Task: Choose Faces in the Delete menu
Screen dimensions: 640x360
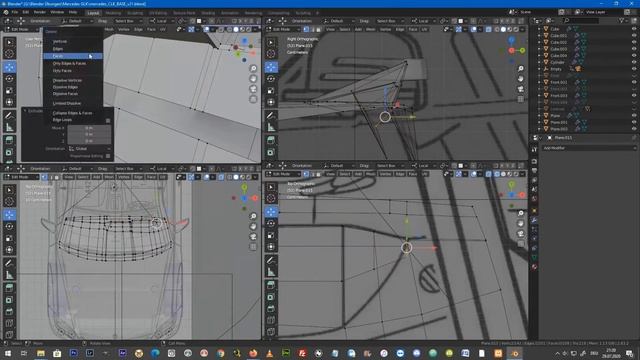Action: pos(73,56)
